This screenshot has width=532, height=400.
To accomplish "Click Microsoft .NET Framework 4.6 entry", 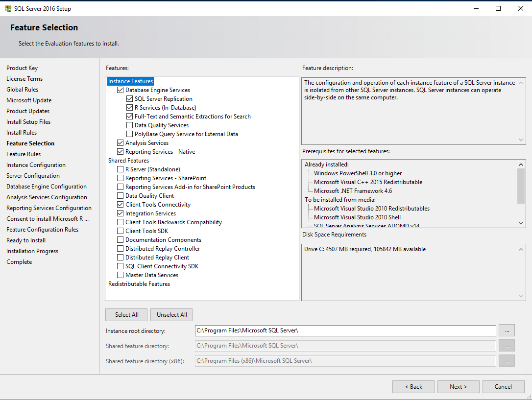I will coord(353,191).
